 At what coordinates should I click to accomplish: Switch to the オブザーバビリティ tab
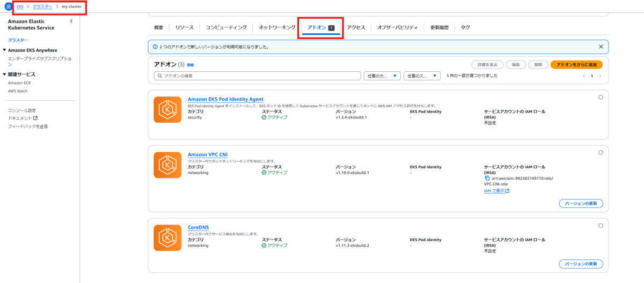point(397,27)
